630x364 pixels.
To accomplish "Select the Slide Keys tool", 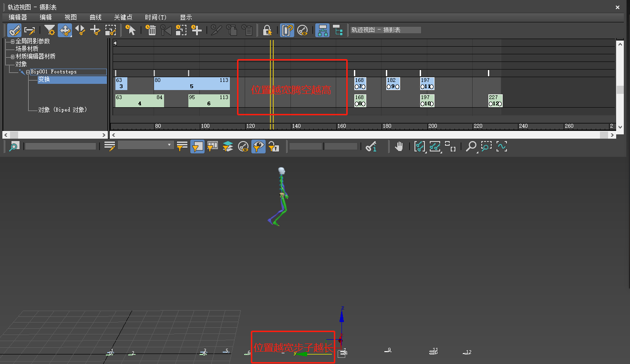I will click(80, 30).
